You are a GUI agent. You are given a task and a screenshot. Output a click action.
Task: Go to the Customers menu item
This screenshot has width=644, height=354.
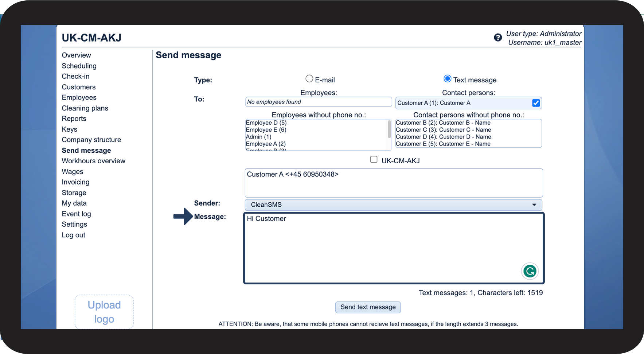coord(79,87)
